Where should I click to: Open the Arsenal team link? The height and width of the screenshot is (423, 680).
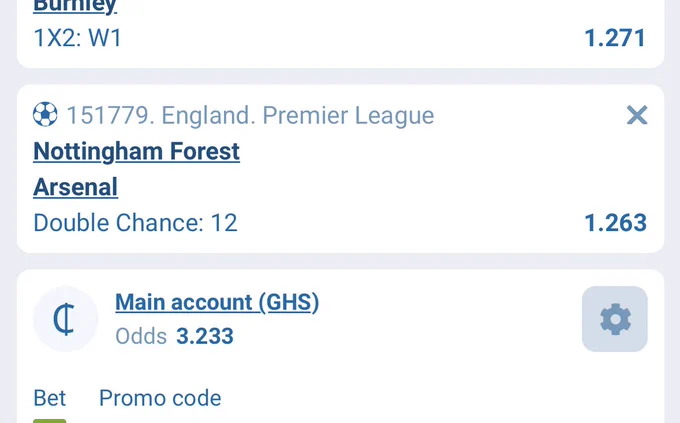click(75, 187)
